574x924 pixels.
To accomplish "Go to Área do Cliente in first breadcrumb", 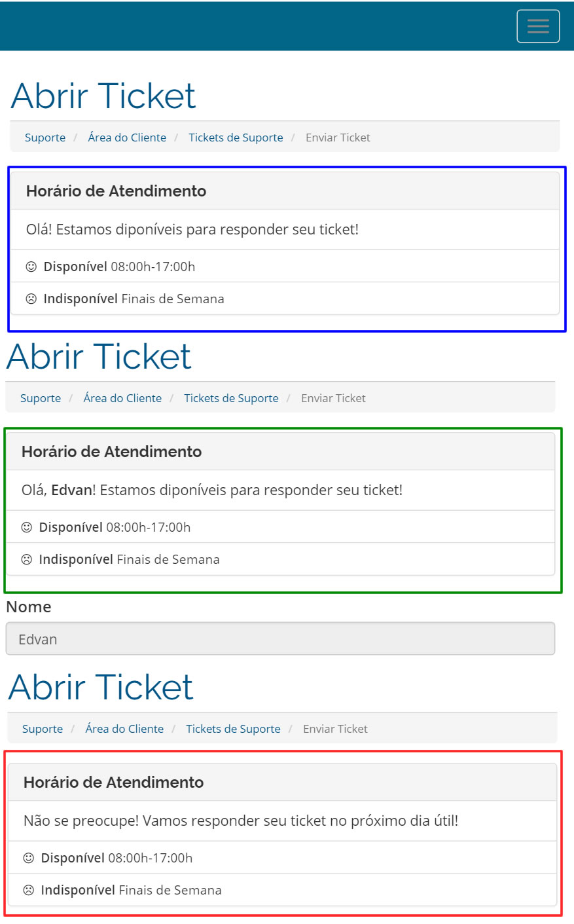I will tap(127, 138).
